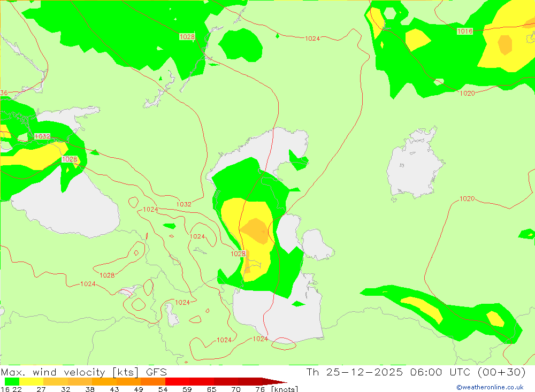The height and width of the screenshot is (392, 535).
Task: Click the dark red legend arrow tip
Action: point(274,381)
